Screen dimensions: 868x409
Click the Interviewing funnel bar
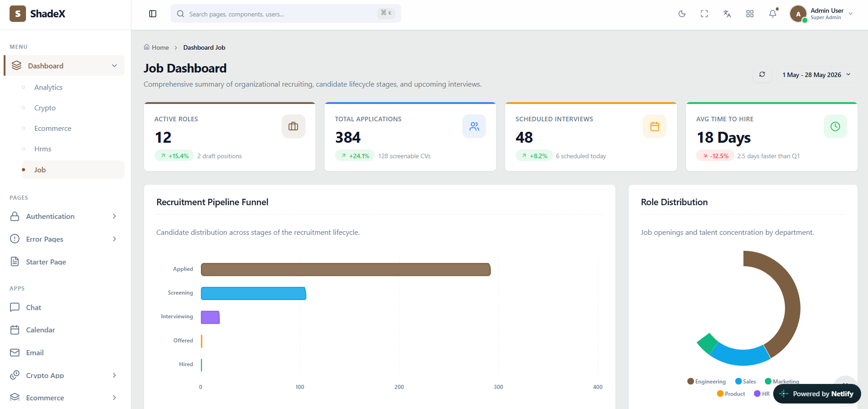click(210, 317)
